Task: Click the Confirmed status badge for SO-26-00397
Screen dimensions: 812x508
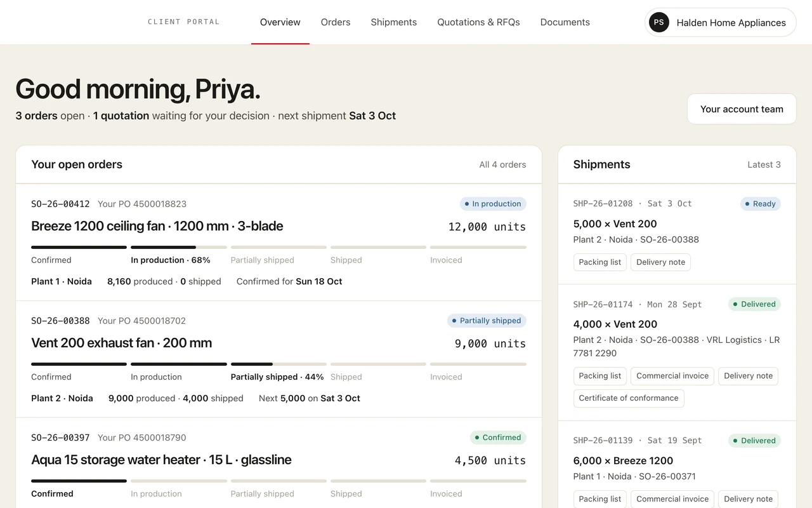Action: [x=498, y=438]
